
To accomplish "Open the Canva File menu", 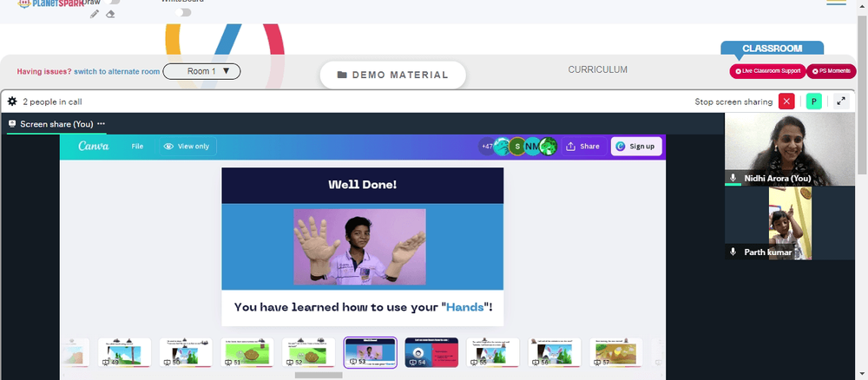I will coord(137,146).
